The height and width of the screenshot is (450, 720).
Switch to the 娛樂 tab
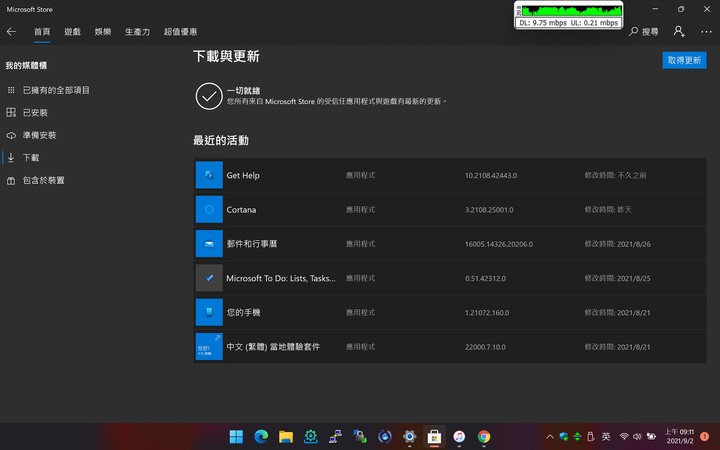(x=103, y=32)
